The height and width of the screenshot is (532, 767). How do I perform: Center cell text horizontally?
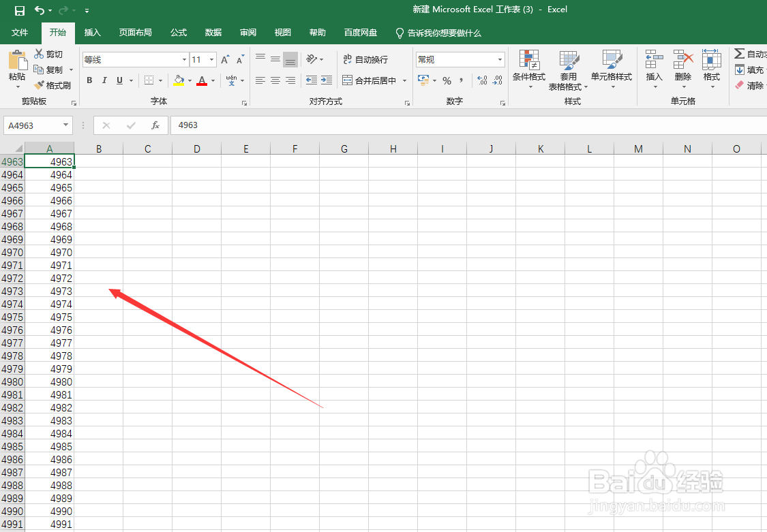click(x=275, y=80)
